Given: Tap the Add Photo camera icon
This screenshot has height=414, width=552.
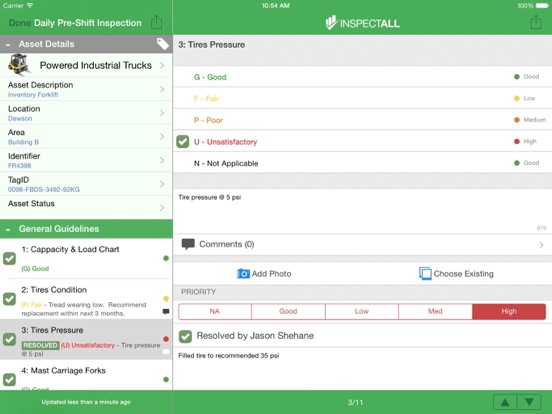Looking at the screenshot, I should 243,274.
